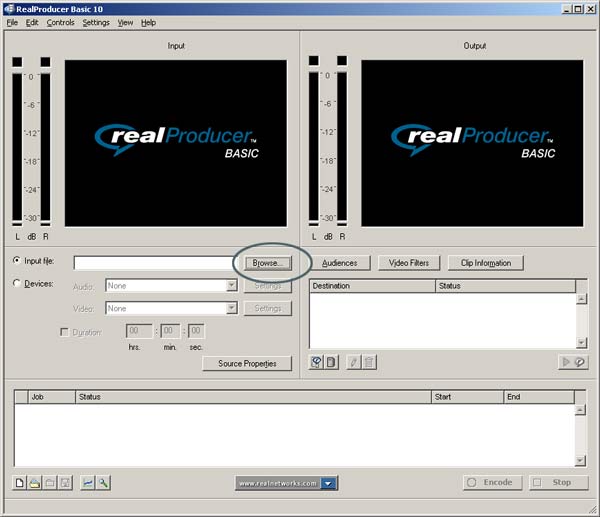Click the New Job icon
The image size is (600, 517).
[19, 483]
